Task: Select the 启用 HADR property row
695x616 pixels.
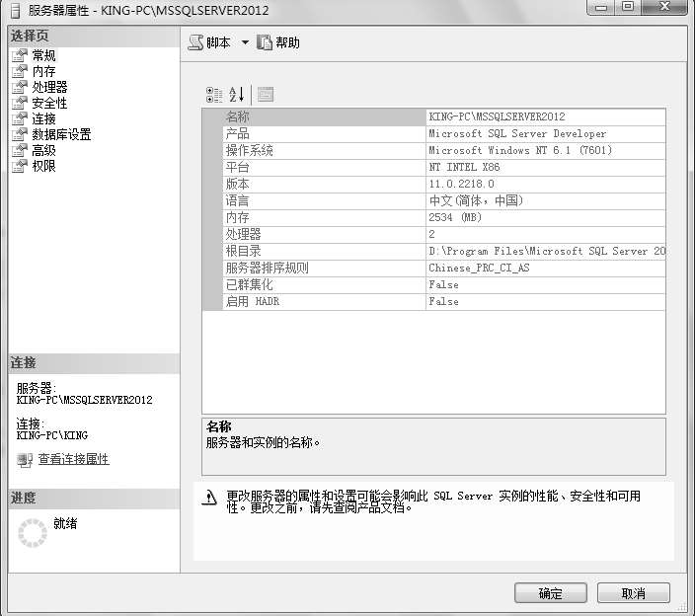Action: click(x=443, y=302)
